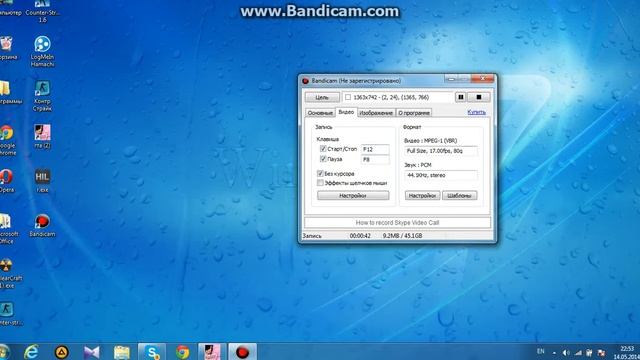Open the NuclearCraft exe desktop icon
This screenshot has width=640, height=360.
(10, 273)
